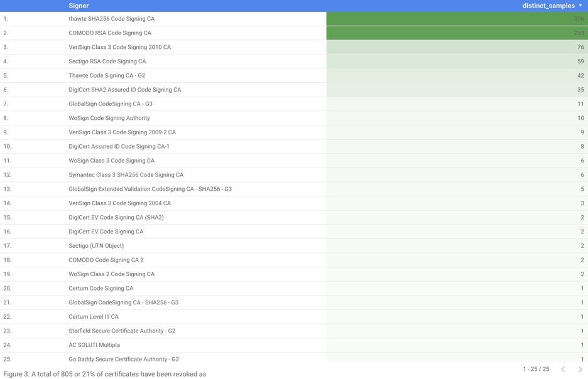Select WoSign Class 3 Code Signing CA
Image resolution: width=588 pixels, height=379 pixels.
tap(111, 161)
